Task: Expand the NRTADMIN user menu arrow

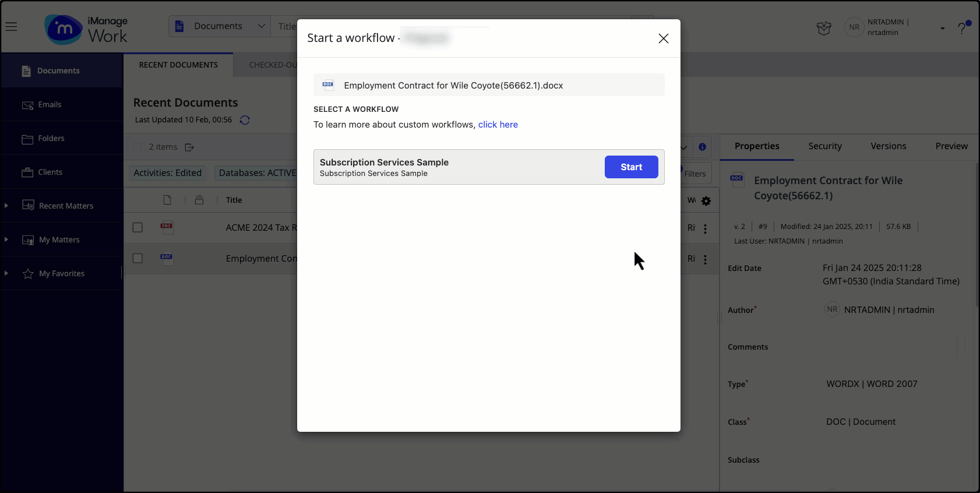Action: click(942, 28)
